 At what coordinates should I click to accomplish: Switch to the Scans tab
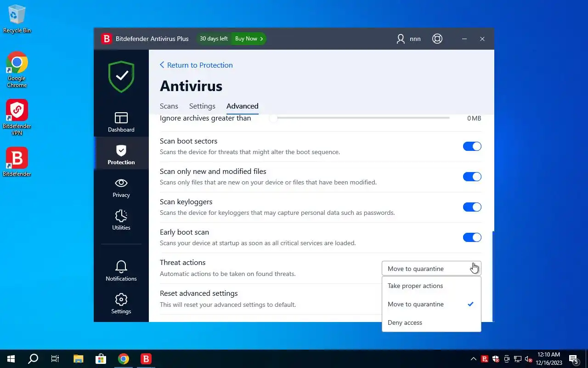tap(169, 106)
